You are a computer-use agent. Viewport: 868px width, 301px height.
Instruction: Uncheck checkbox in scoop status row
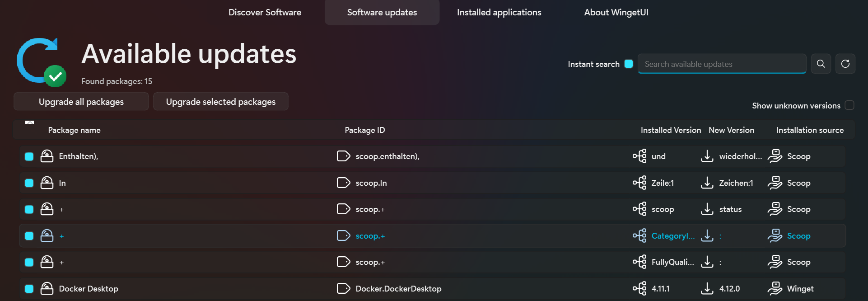pyautogui.click(x=29, y=209)
